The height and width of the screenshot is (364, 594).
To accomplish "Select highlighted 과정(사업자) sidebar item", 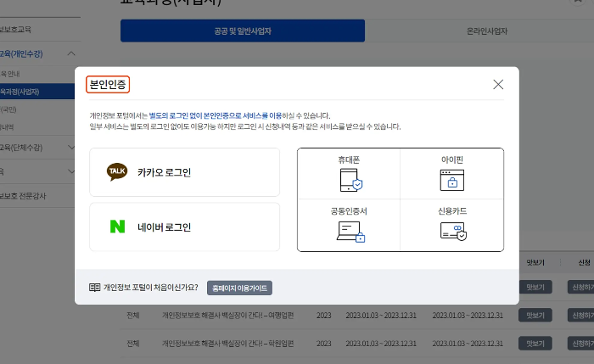I will pyautogui.click(x=37, y=92).
